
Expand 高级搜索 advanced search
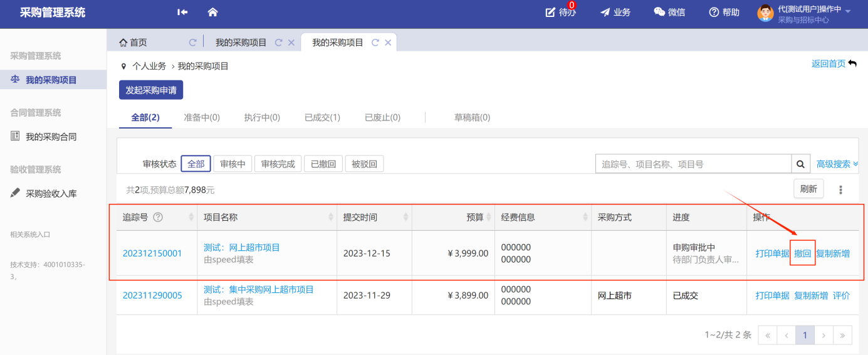click(837, 164)
